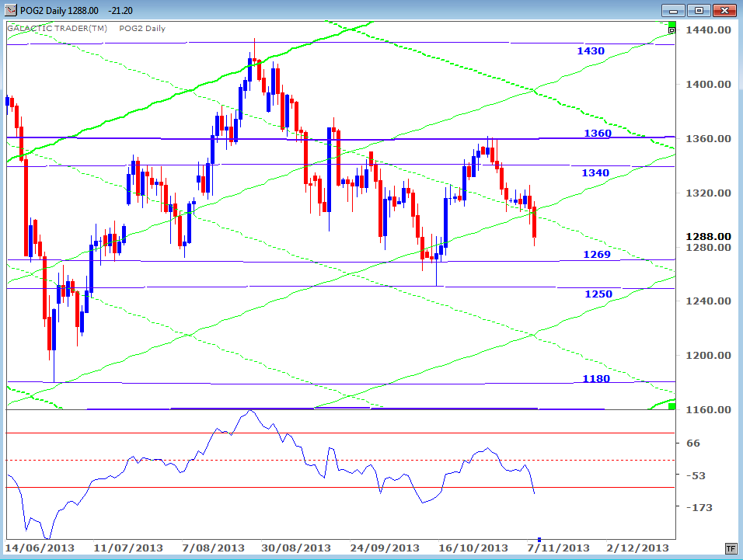
Task: Click the green square marker at bottom right
Action: pyautogui.click(x=671, y=406)
